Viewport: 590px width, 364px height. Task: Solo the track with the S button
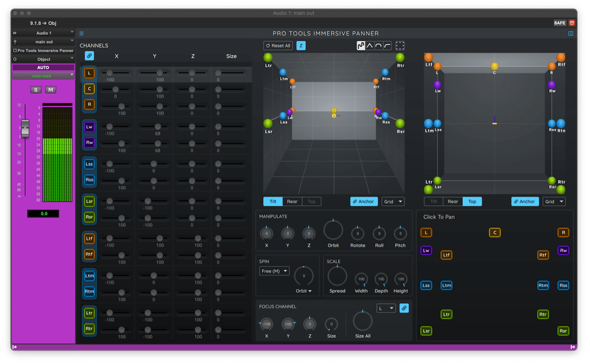tap(36, 89)
